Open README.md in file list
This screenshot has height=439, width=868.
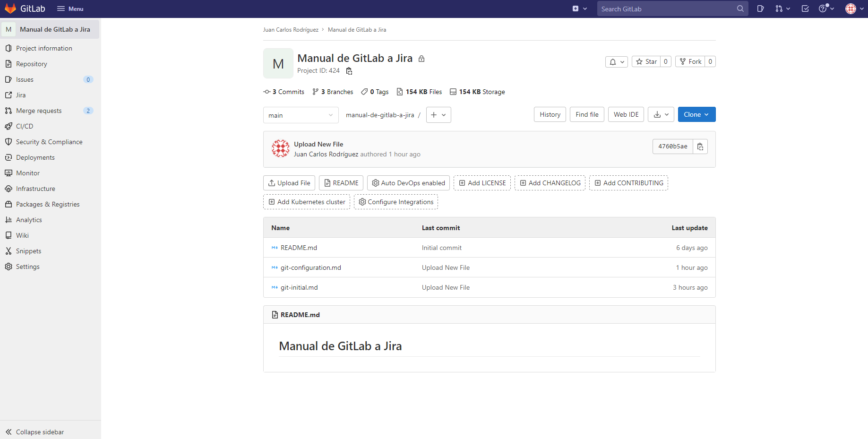point(299,248)
